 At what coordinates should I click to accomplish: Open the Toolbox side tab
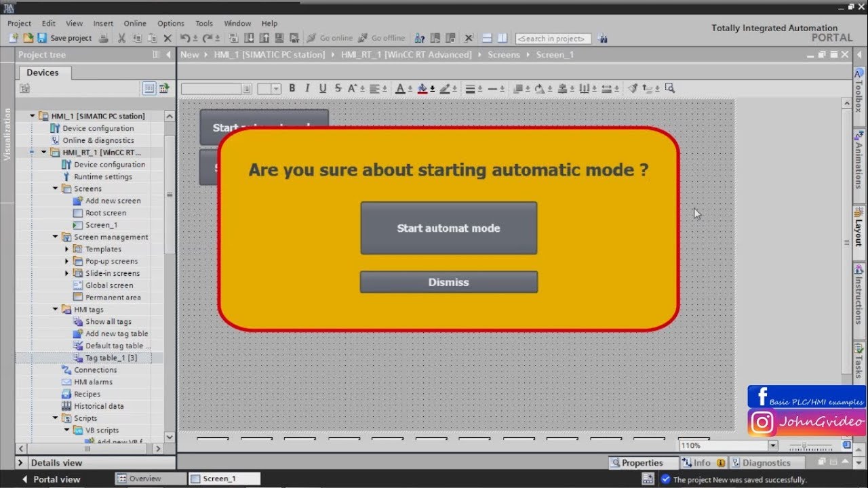click(859, 90)
